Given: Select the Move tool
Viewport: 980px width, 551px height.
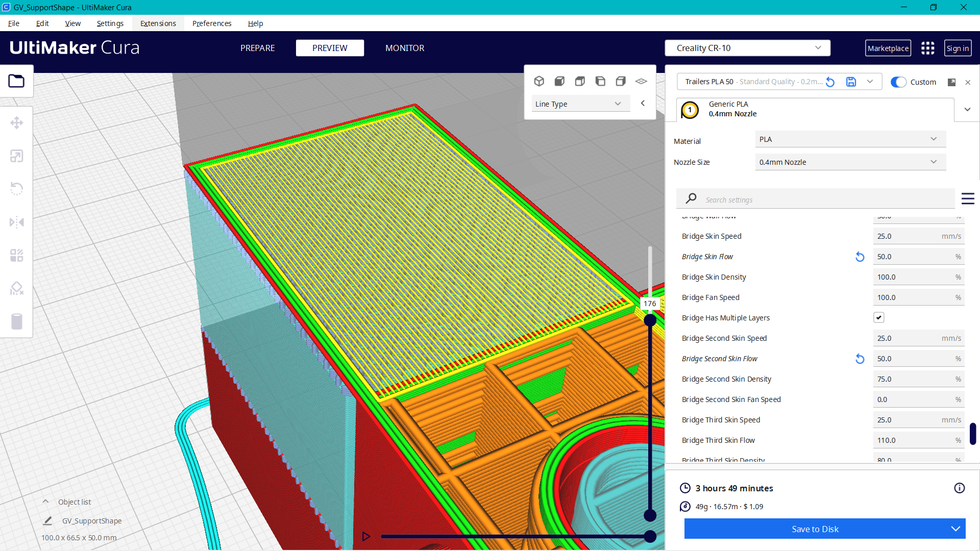Looking at the screenshot, I should point(17,122).
